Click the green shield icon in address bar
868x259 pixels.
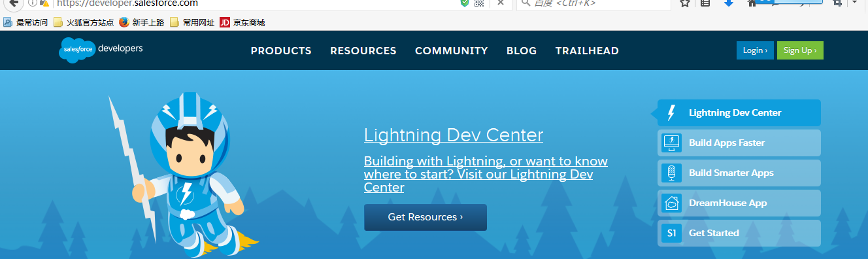pos(465,3)
